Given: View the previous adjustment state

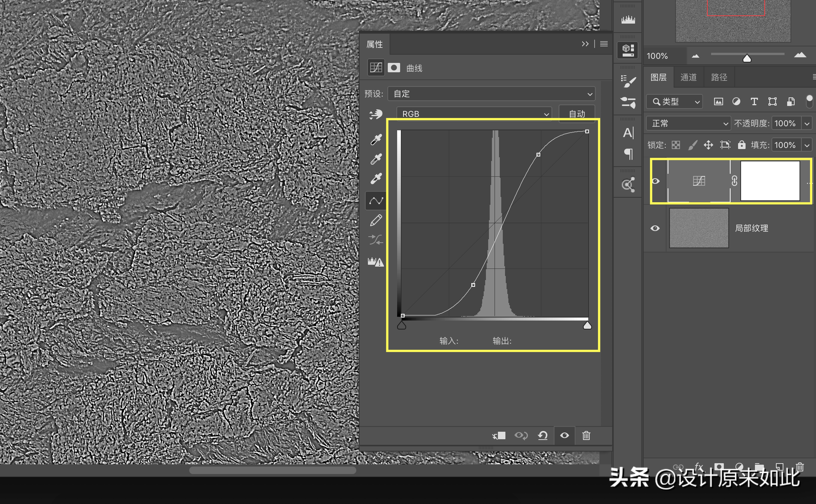Looking at the screenshot, I should pos(521,435).
